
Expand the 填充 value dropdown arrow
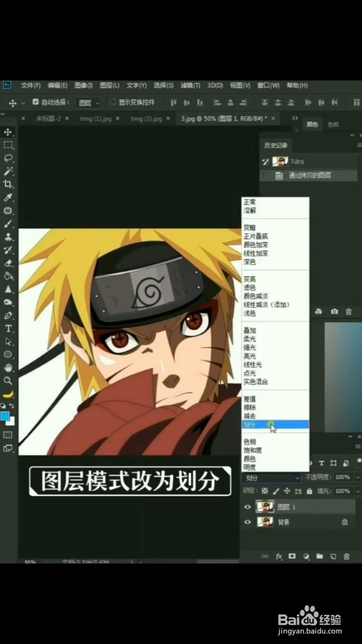pyautogui.click(x=357, y=491)
